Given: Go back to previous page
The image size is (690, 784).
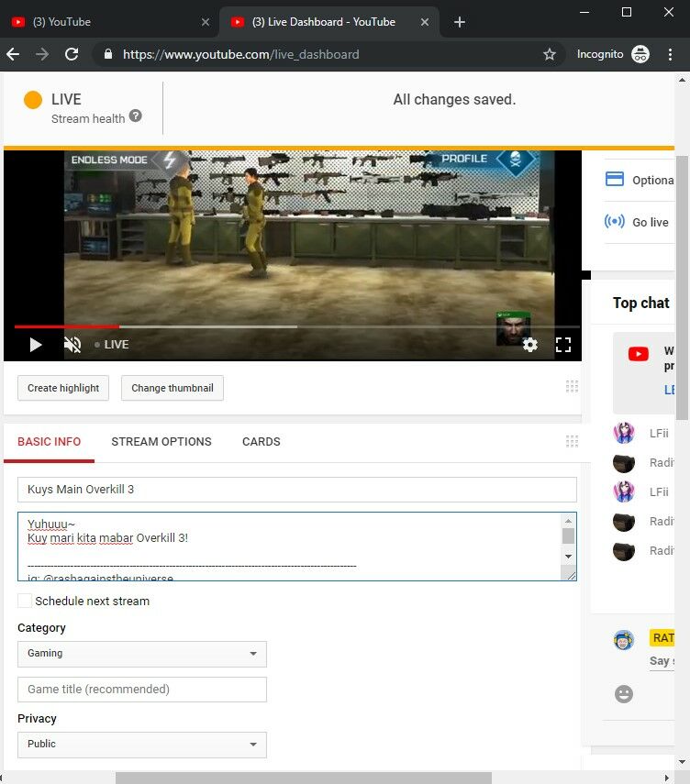Looking at the screenshot, I should pos(14,54).
